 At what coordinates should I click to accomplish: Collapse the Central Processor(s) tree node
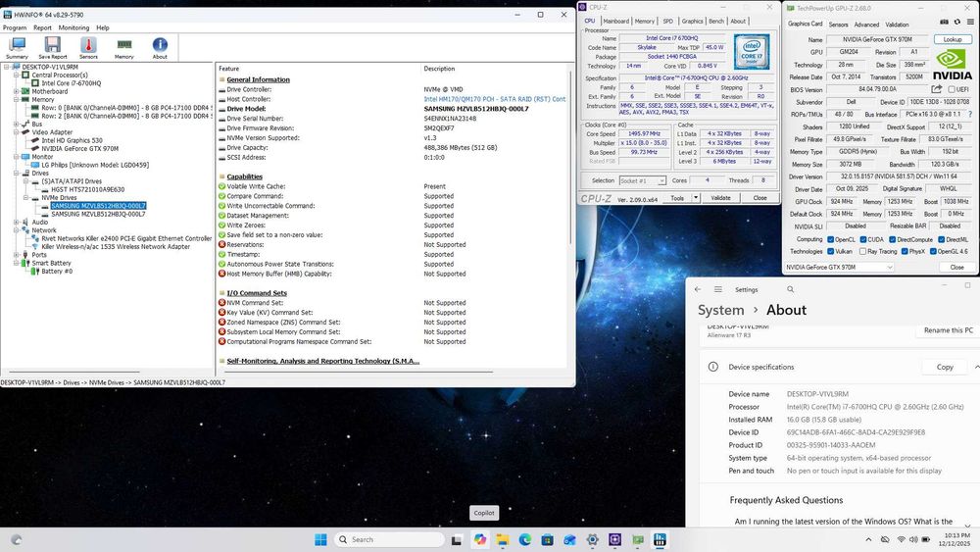(x=17, y=75)
